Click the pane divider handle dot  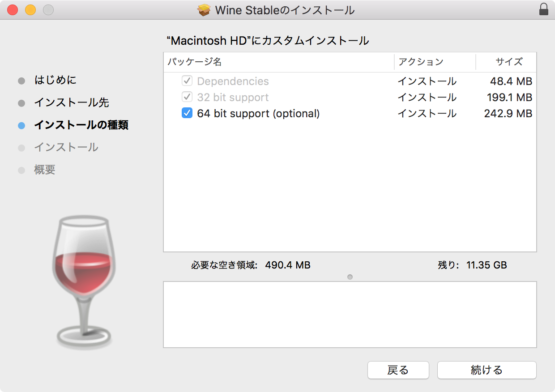pos(350,277)
